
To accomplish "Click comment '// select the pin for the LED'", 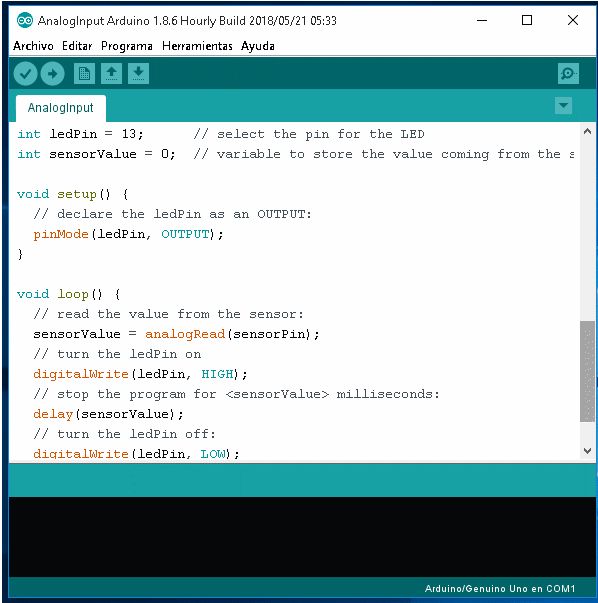I will [x=309, y=134].
